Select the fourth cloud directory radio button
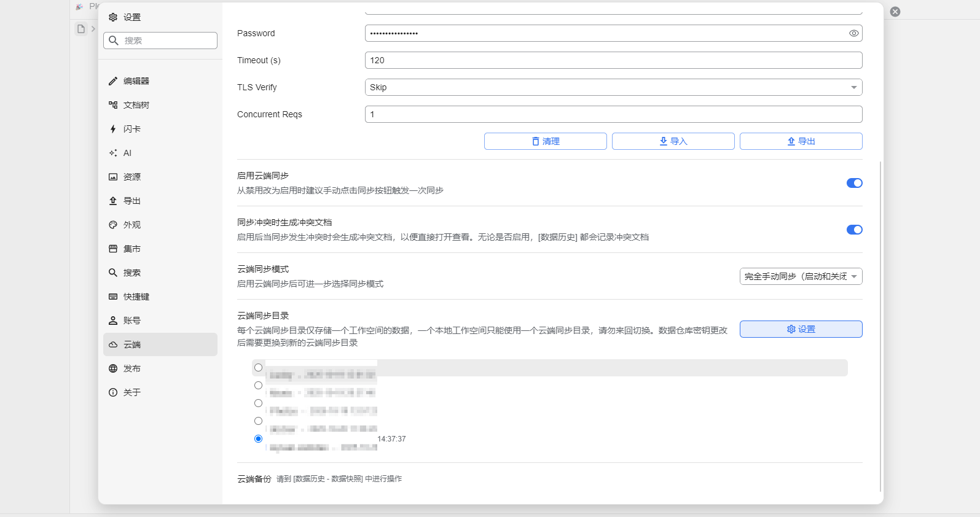 258,421
